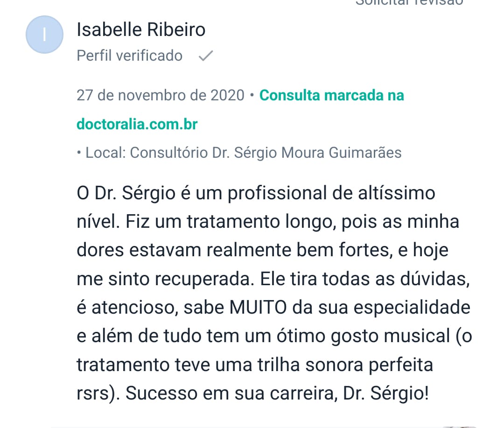Open the doctoralia.com.br link

(x=137, y=124)
